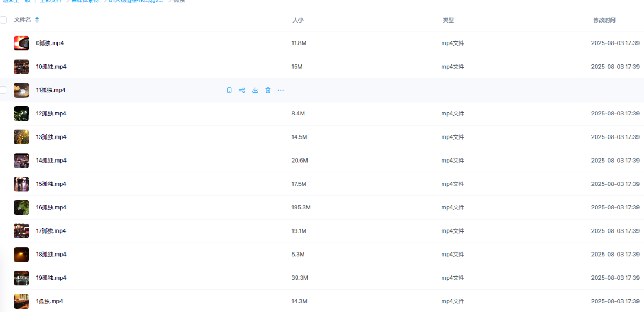644x312 pixels.
Task: Select file name 15孤独.mp4
Action: tap(51, 184)
